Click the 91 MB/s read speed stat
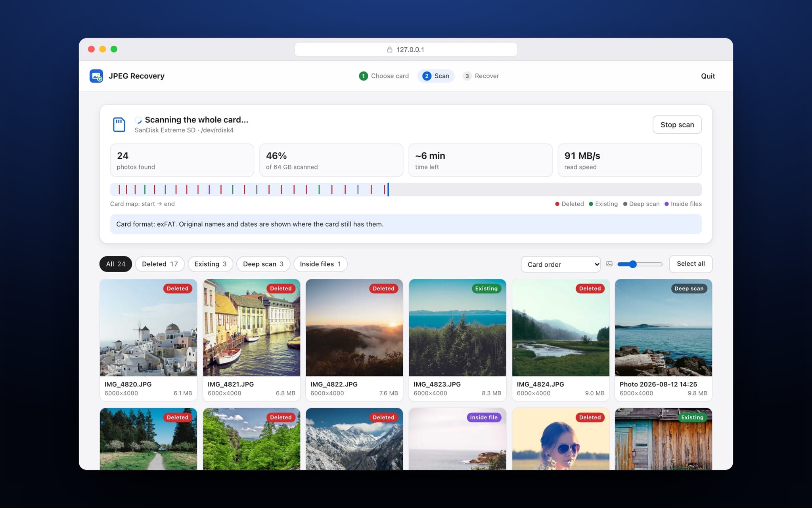The image size is (812, 508). [630, 160]
